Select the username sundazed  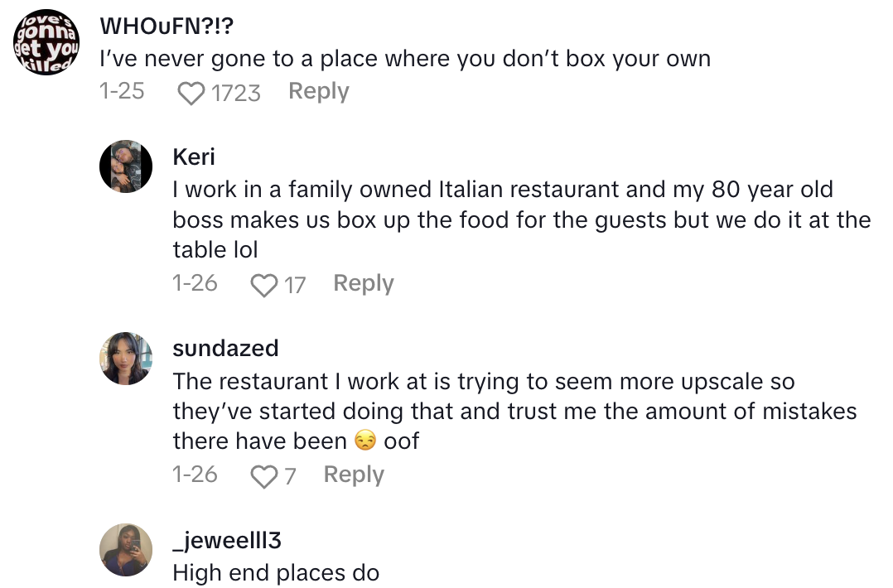coord(225,349)
